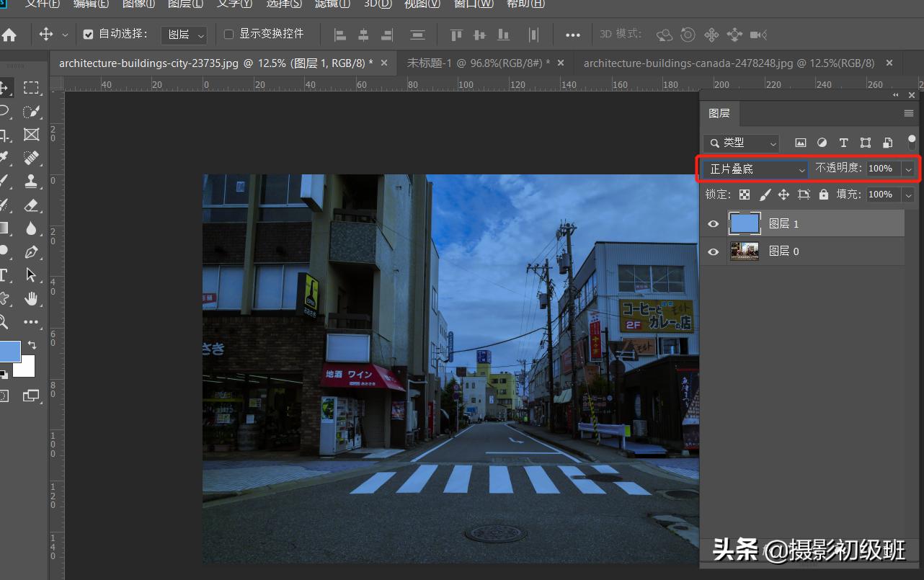
Task: Open the 正片叠底 blend mode dropdown
Action: click(755, 169)
